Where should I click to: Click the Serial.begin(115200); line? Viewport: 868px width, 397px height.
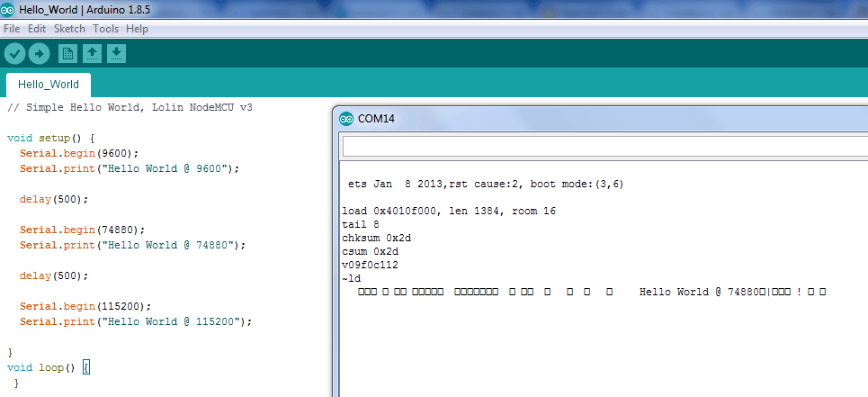click(85, 306)
